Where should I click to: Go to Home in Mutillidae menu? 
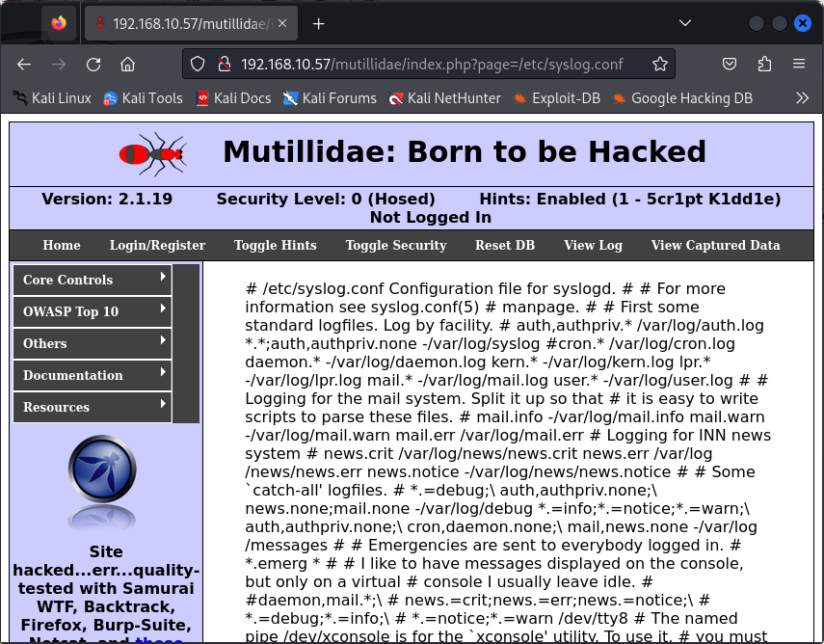pyautogui.click(x=62, y=245)
